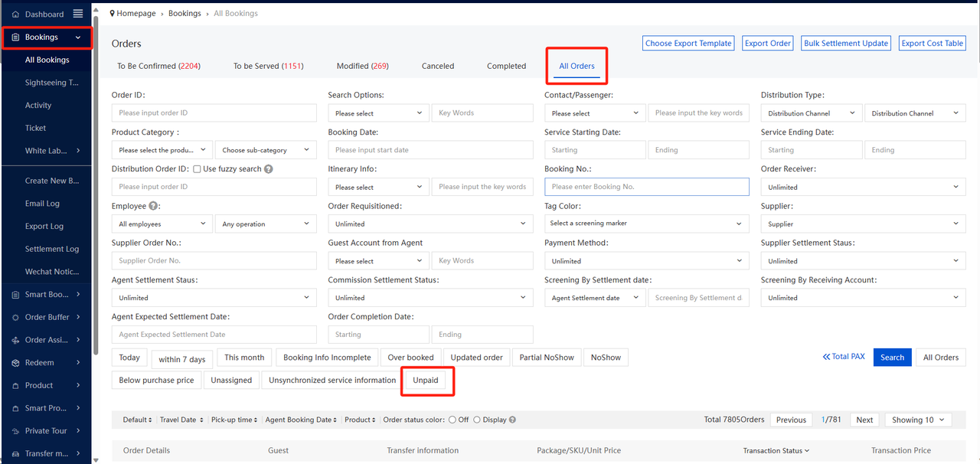This screenshot has width=980, height=464.
Task: Expand the All employees dropdown
Action: tap(162, 224)
